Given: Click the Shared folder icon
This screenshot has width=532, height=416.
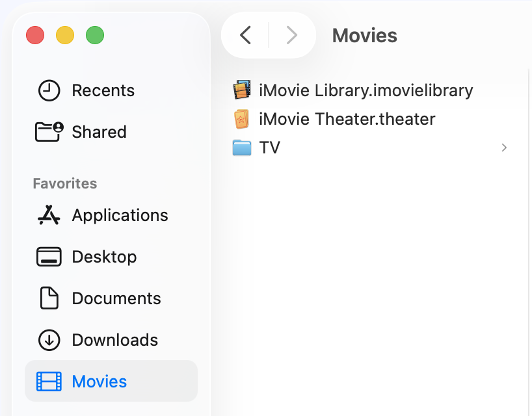Looking at the screenshot, I should tap(49, 132).
